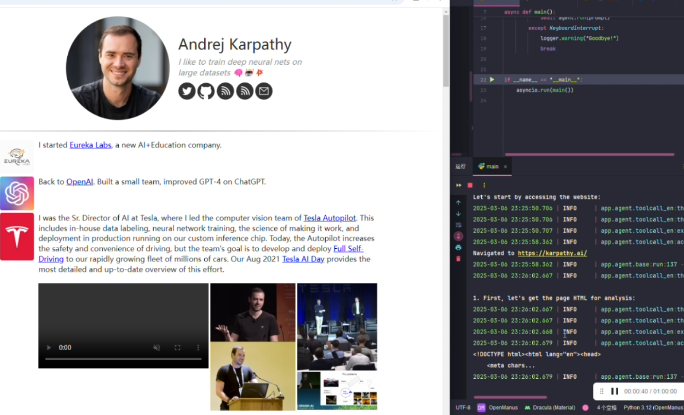Viewport: 684px width, 415px height.
Task: Click the OpenAI logo tile
Action: [x=17, y=193]
